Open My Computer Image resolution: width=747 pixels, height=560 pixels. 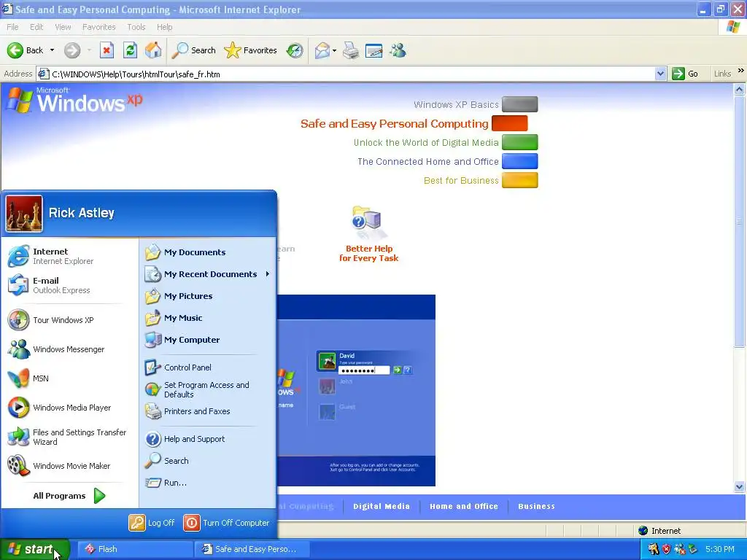(208, 340)
